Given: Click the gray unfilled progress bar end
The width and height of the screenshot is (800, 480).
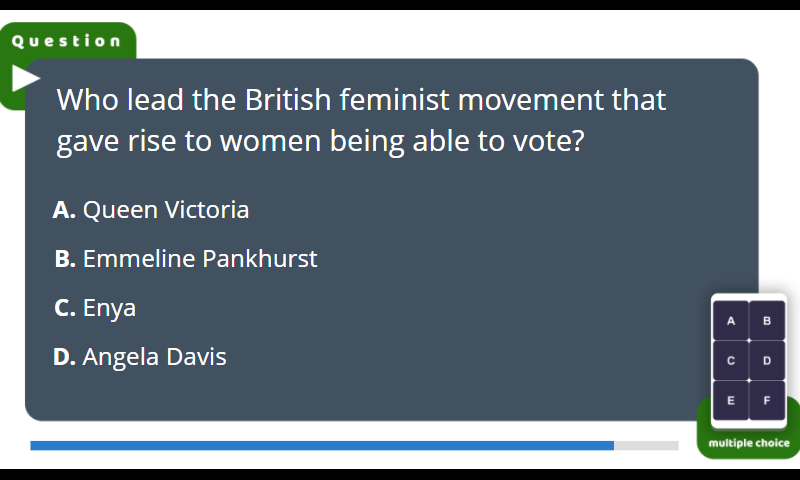Looking at the screenshot, I should pos(646,445).
